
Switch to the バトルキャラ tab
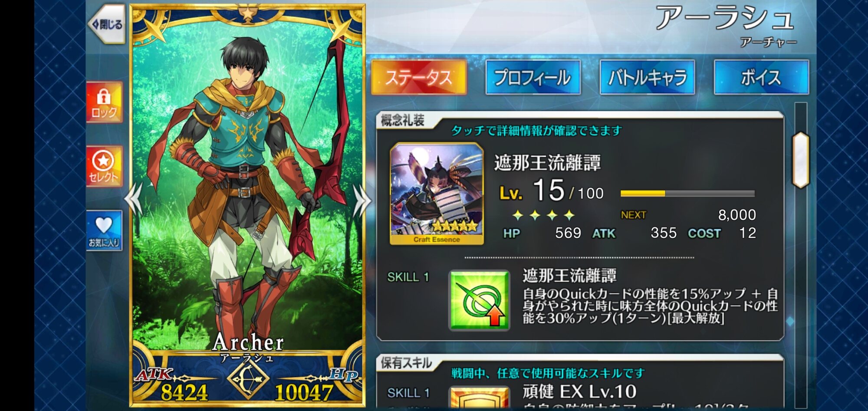click(x=647, y=78)
